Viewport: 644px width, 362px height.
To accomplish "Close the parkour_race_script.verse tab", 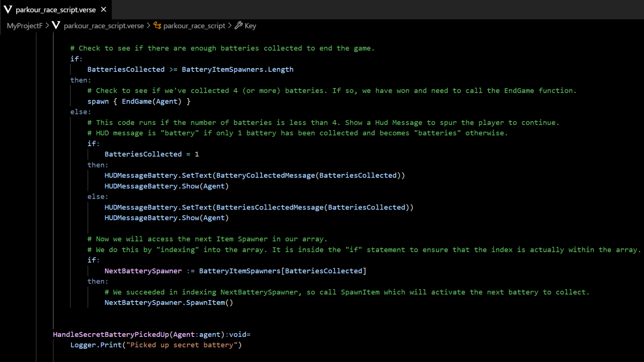I will [104, 9].
